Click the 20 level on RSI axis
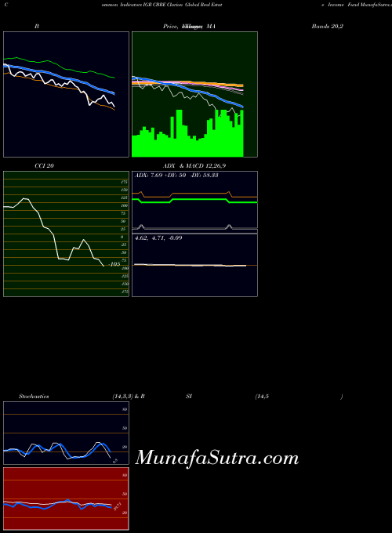 [x=125, y=513]
